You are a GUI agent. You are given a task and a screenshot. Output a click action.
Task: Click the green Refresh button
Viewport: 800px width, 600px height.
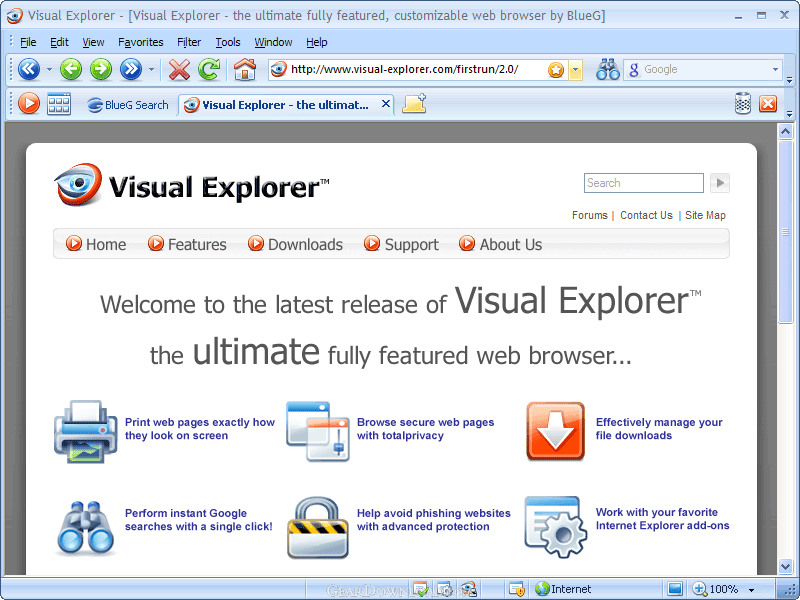pyautogui.click(x=209, y=69)
